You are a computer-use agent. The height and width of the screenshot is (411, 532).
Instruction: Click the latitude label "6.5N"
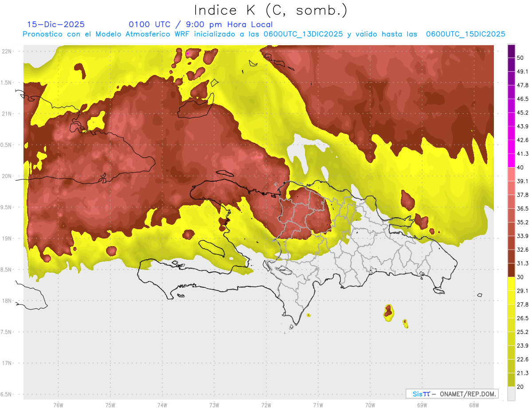pos(6,394)
